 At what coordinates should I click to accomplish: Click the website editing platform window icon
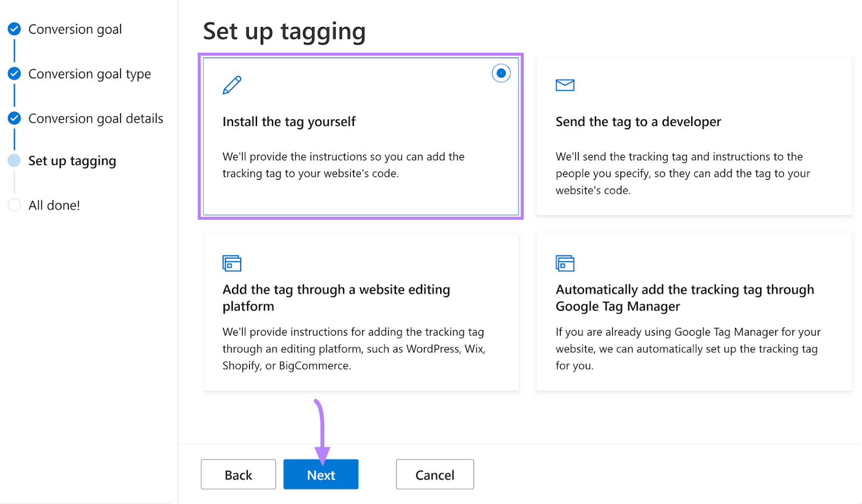click(232, 263)
